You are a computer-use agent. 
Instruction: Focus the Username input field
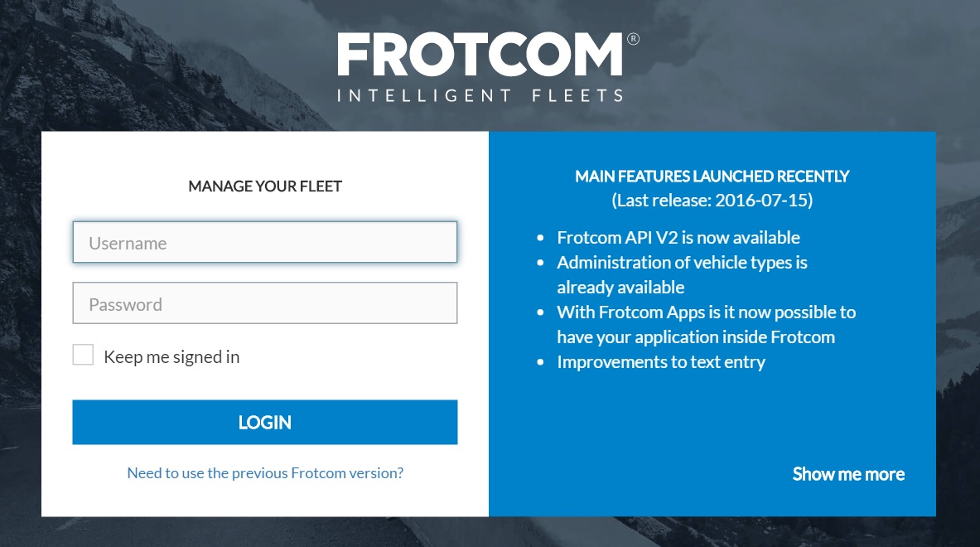pos(265,243)
